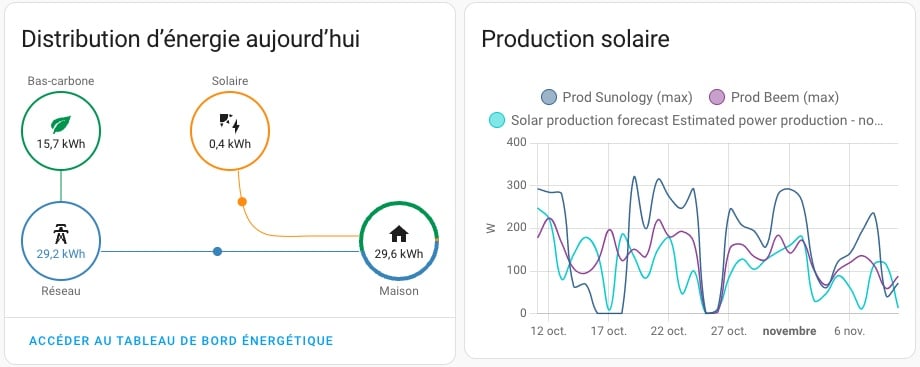Click the orange flow dot on solar line
920x367 pixels.
point(242,201)
